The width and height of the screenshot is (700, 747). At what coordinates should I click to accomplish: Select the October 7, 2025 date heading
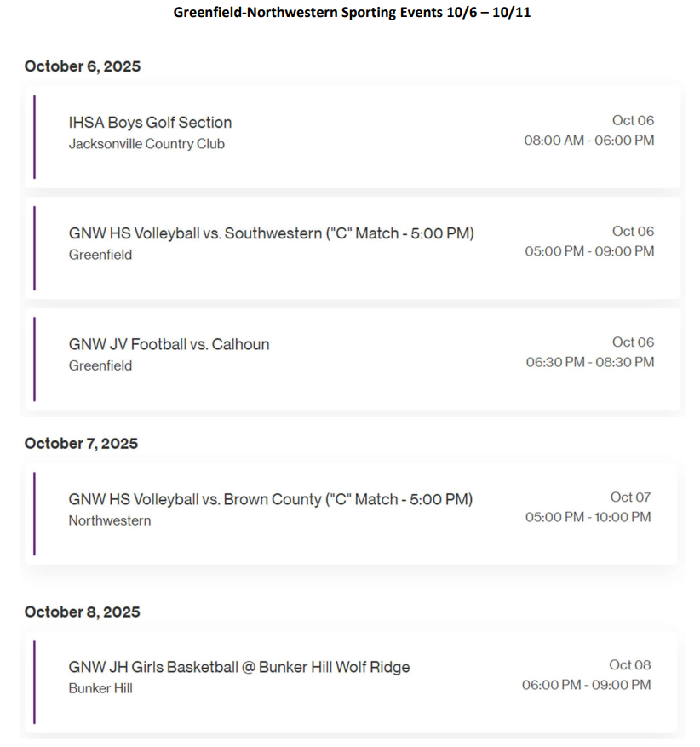pos(82,444)
